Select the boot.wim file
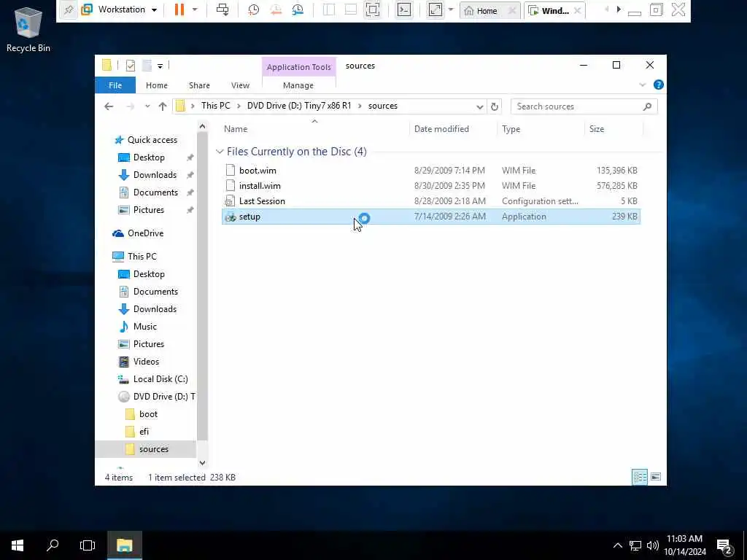 (430, 171)
